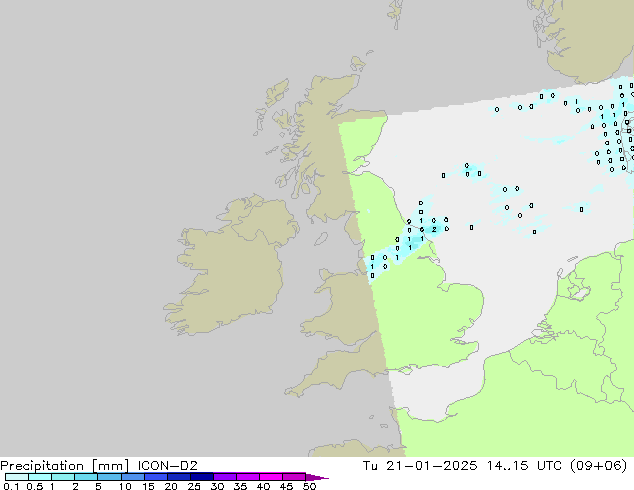
Task: Click the '35' legend scale label
Action: click(240, 486)
